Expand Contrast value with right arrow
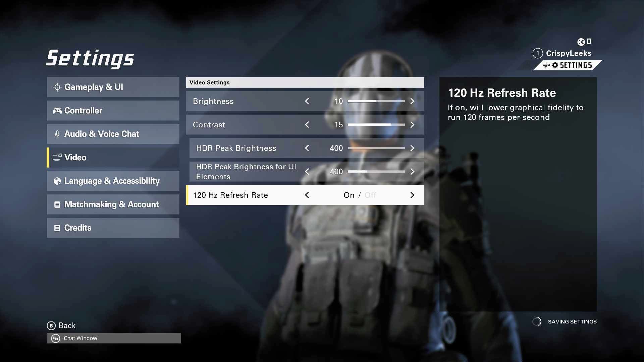This screenshot has width=644, height=362. 412,124
